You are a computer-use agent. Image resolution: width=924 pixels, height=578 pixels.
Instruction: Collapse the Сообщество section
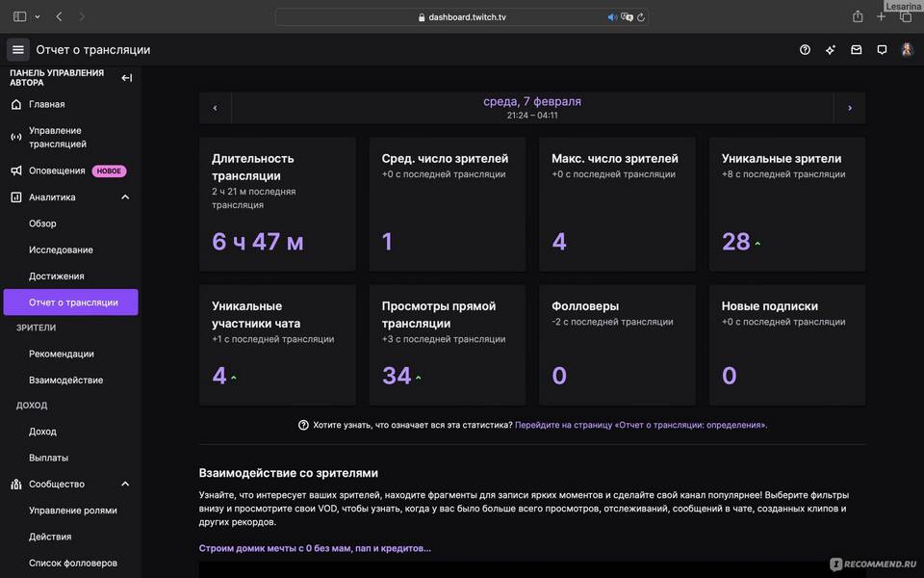[x=125, y=485]
